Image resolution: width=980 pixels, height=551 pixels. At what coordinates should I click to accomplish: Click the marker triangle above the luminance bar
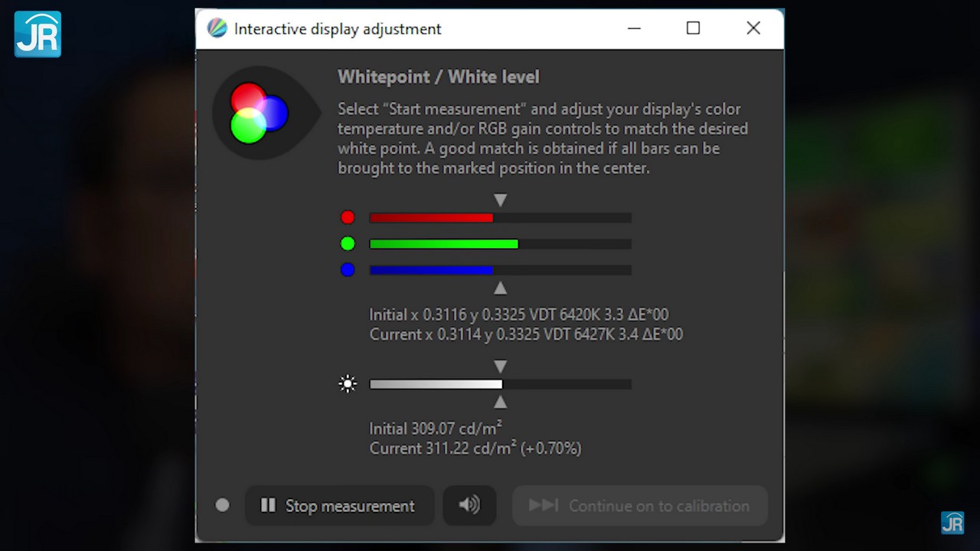[500, 367]
